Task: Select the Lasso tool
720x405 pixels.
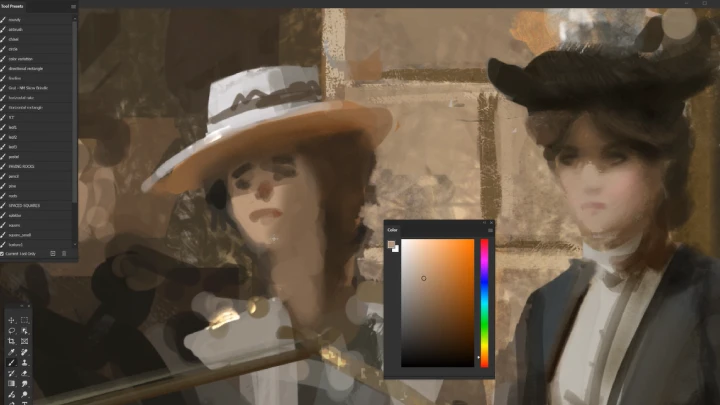Action: click(11, 331)
